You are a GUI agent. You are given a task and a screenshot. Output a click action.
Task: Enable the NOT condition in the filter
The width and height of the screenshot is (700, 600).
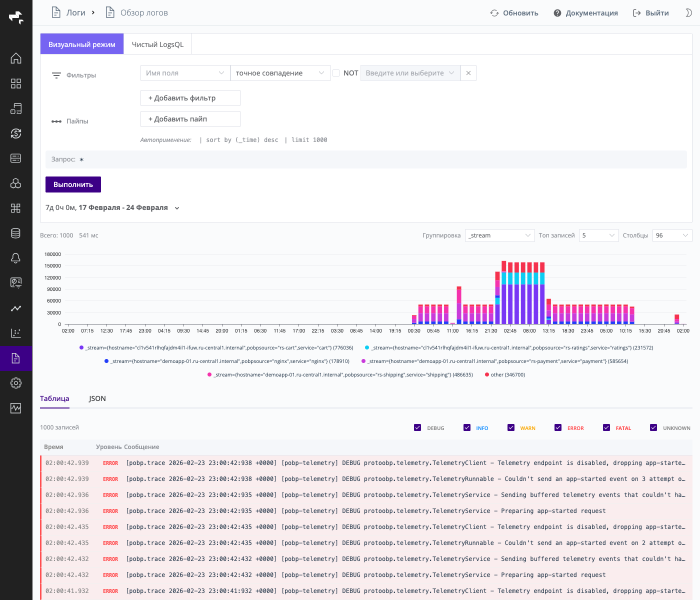click(x=336, y=72)
